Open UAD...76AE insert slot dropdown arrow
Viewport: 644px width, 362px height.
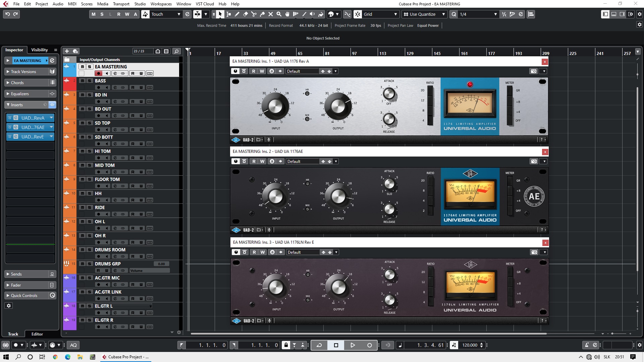pos(51,127)
